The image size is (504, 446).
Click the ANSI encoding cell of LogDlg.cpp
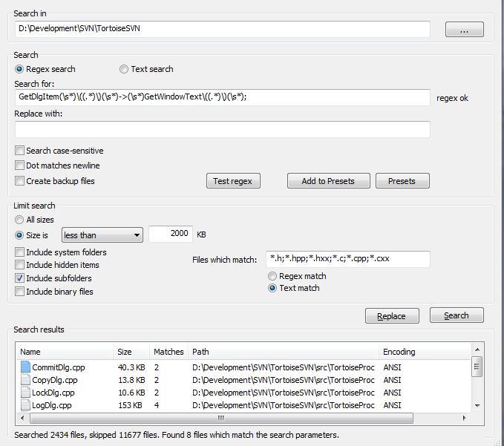392,405
